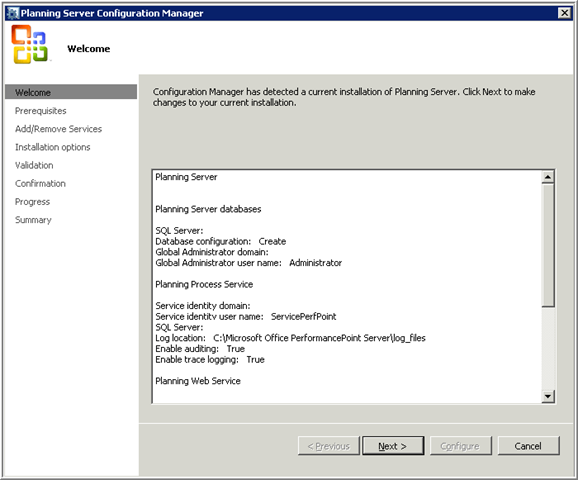Click the vertical scrollbar thumb
The width and height of the screenshot is (578, 480).
[548, 245]
